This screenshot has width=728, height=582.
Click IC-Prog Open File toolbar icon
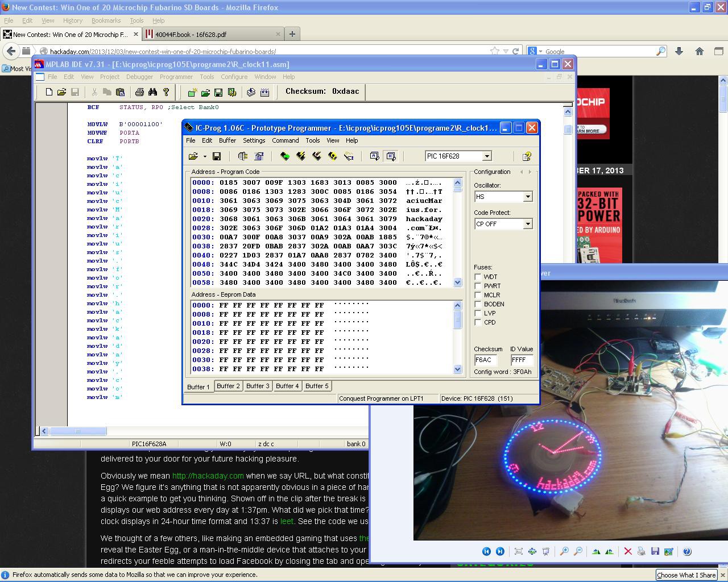pyautogui.click(x=193, y=156)
